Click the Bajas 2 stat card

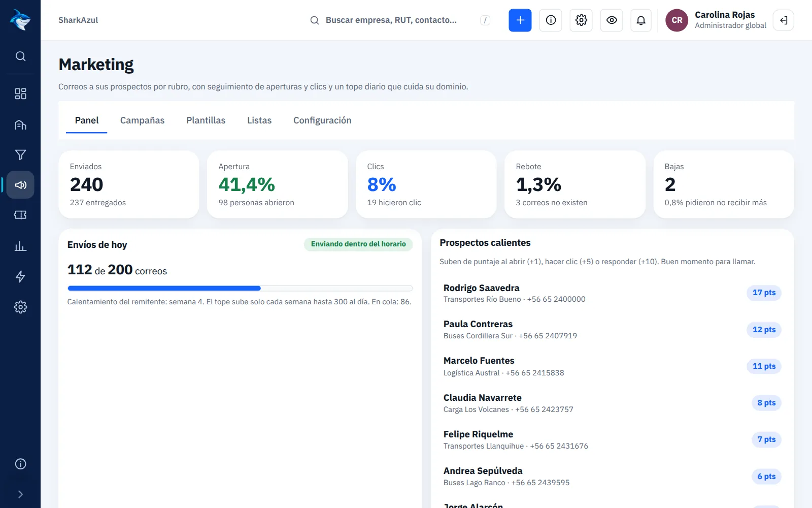pos(724,184)
